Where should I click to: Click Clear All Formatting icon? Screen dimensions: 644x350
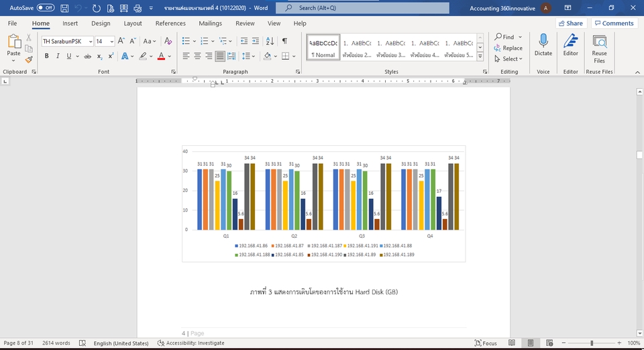point(168,41)
